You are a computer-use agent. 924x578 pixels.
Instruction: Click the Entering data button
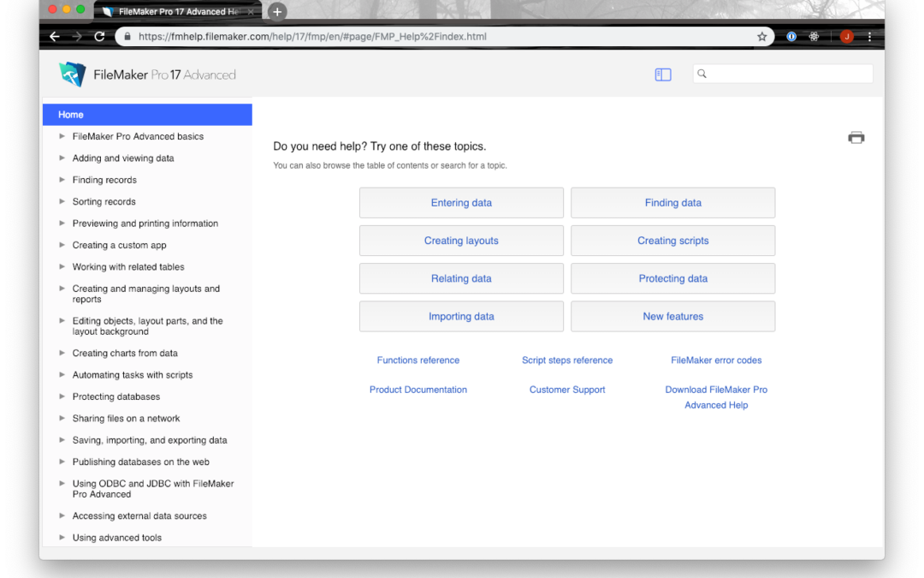(461, 203)
